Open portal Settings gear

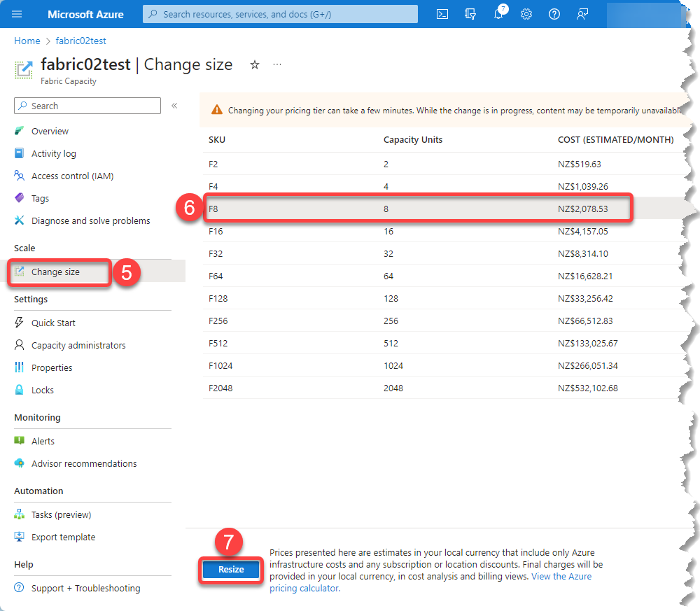[526, 14]
